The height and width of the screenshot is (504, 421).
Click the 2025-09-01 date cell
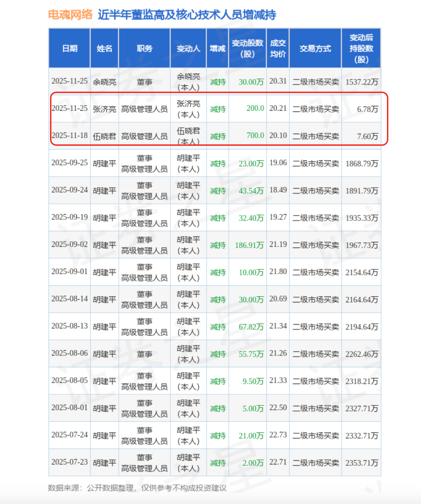(69, 271)
